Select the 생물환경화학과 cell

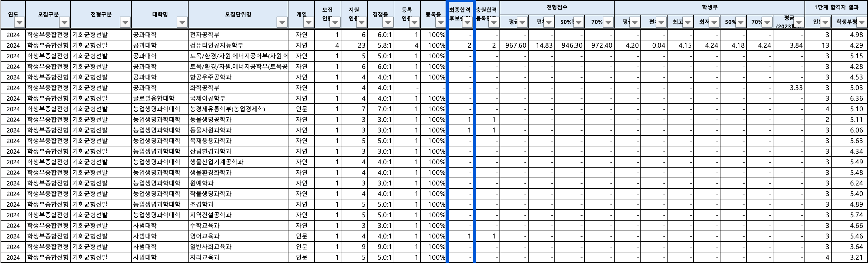click(x=238, y=173)
